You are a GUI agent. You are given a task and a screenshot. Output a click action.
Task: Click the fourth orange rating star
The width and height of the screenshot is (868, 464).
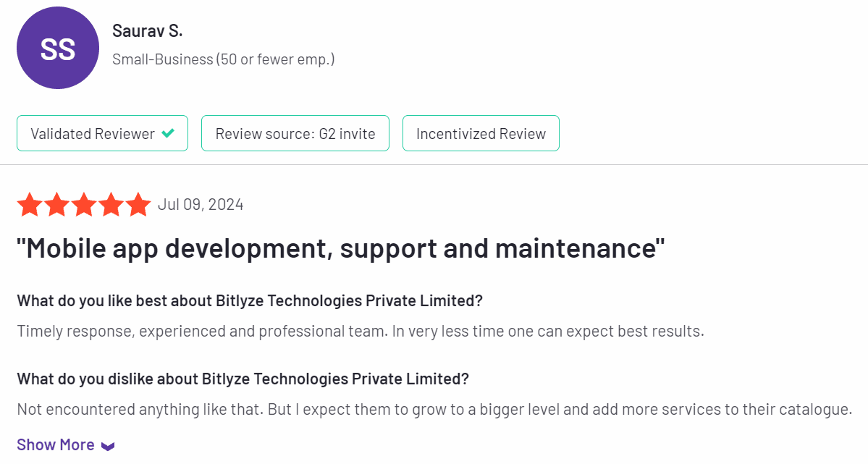click(111, 205)
